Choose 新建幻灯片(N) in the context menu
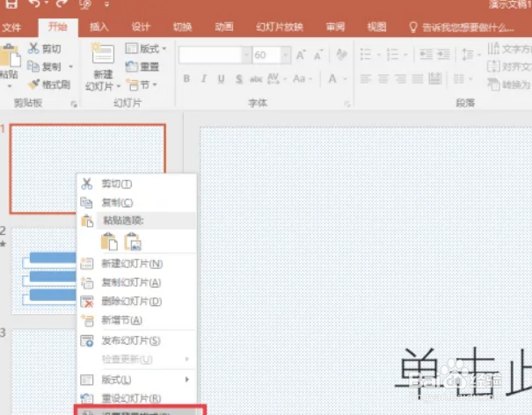The width and height of the screenshot is (532, 415). click(136, 264)
